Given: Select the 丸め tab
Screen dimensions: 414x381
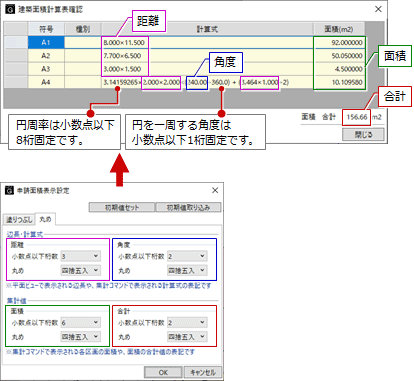Looking at the screenshot, I should pos(45,219).
